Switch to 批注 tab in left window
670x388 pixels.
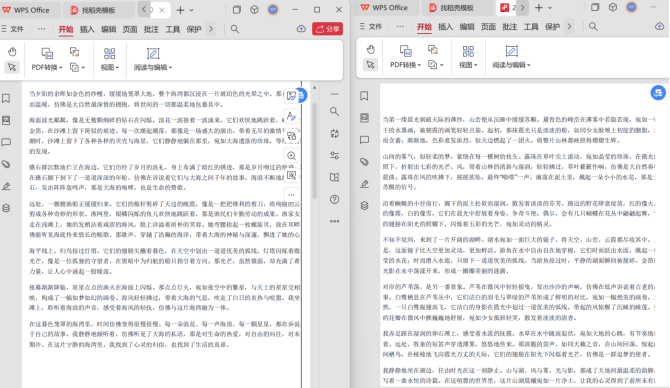151,29
